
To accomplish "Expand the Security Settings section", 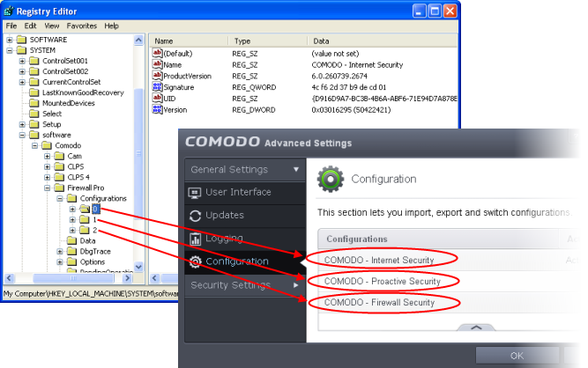I will pos(245,285).
